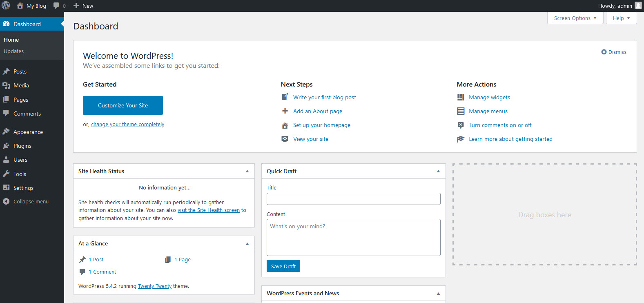644x303 pixels.
Task: Click the Plugins plug icon in sidebar
Action: click(x=6, y=146)
